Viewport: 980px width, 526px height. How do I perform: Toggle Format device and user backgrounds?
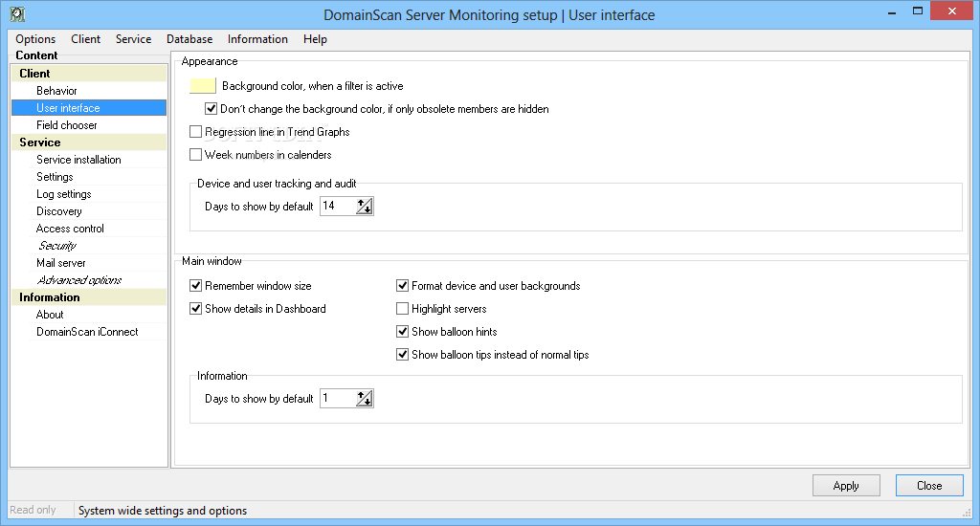tap(403, 286)
